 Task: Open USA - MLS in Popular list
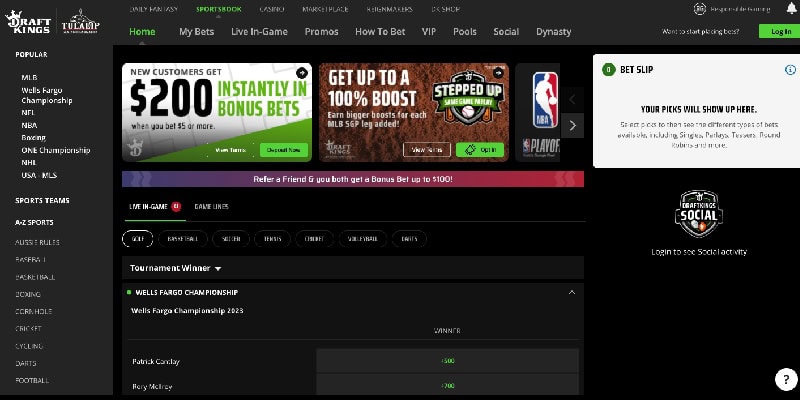coord(39,175)
